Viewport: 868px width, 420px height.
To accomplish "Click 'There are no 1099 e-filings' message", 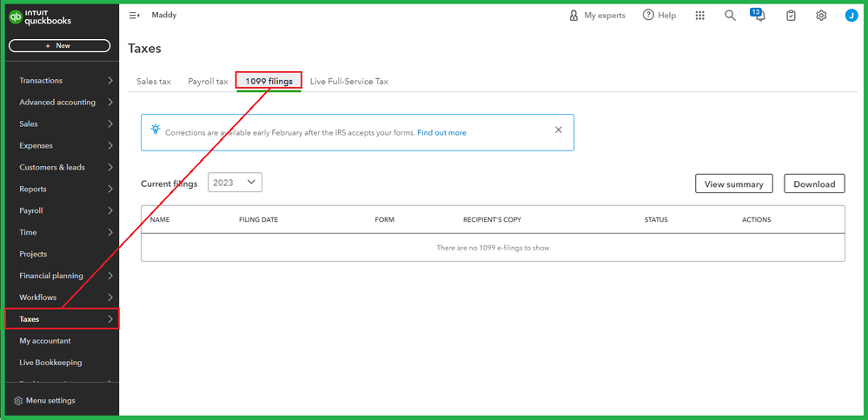I will (x=493, y=248).
